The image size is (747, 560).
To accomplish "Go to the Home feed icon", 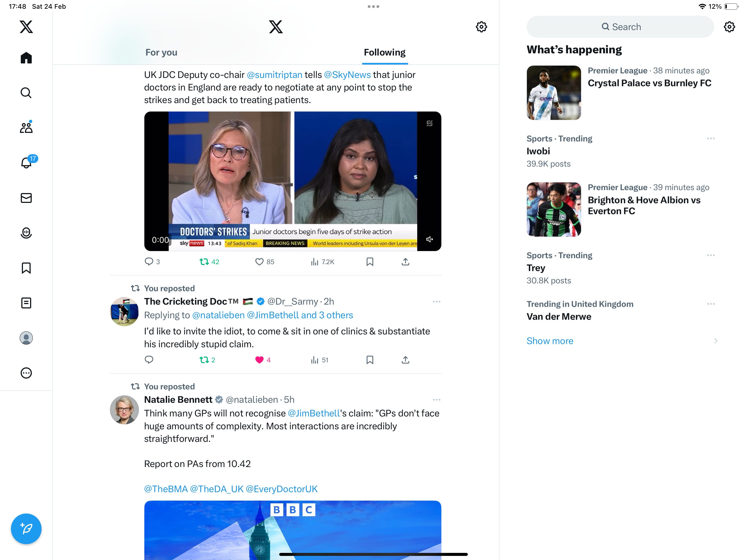I will [x=26, y=58].
